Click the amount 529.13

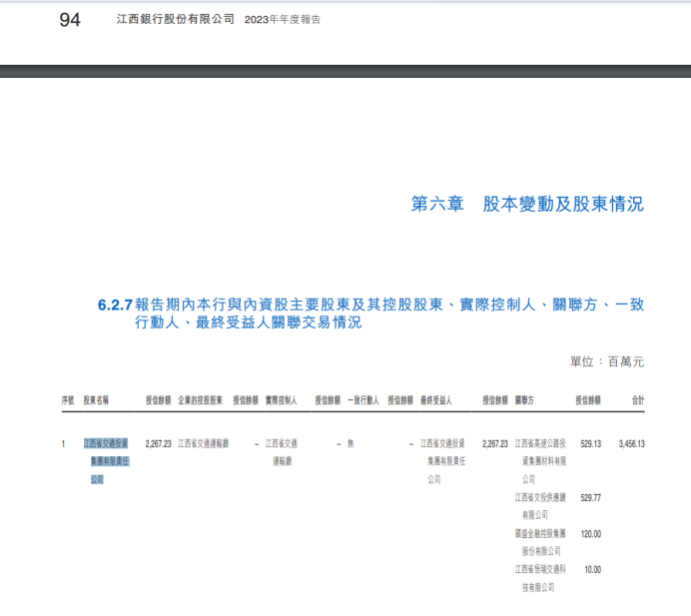[591, 443]
